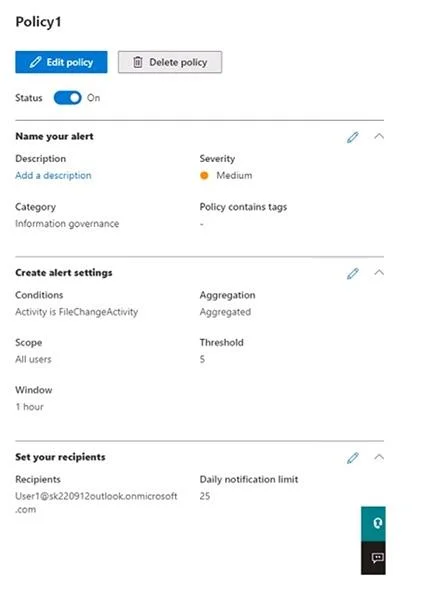Screen dimensions: 432x601
Task: Collapse the Create alert settings section
Action: coord(379,273)
